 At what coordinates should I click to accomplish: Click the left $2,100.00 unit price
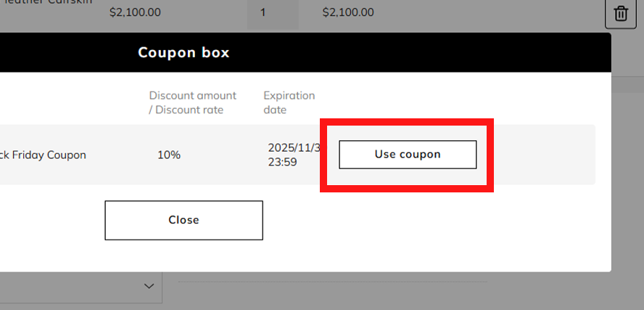tap(135, 12)
